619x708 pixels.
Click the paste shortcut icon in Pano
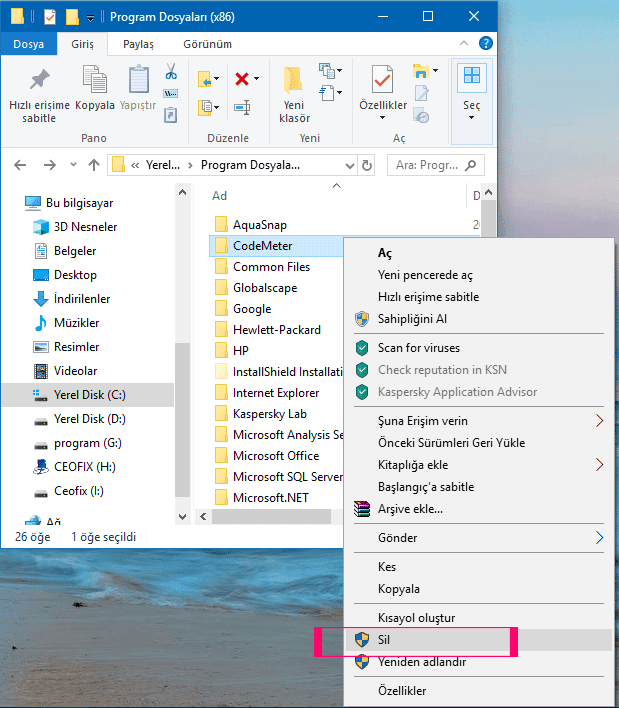(x=171, y=115)
